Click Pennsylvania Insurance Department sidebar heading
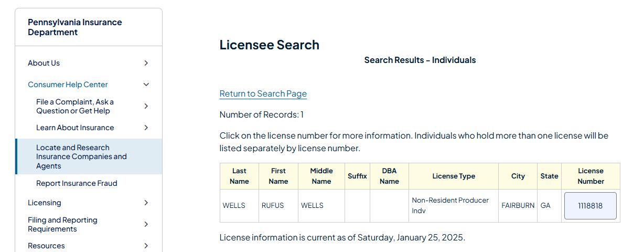Viewport: 644px width, 252px height. click(75, 27)
